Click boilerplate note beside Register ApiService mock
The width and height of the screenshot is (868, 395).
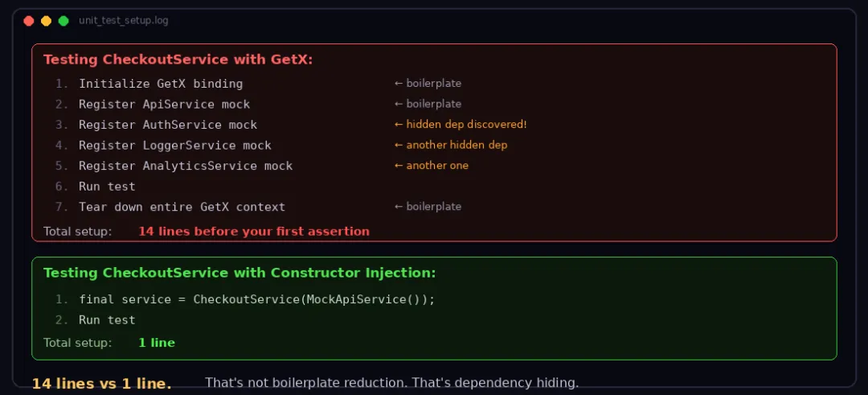tap(428, 104)
